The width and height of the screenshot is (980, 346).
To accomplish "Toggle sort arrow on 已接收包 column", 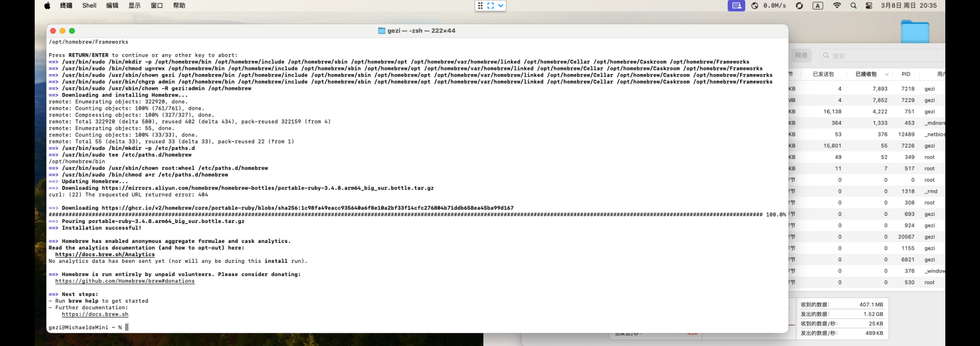I will pyautogui.click(x=887, y=74).
